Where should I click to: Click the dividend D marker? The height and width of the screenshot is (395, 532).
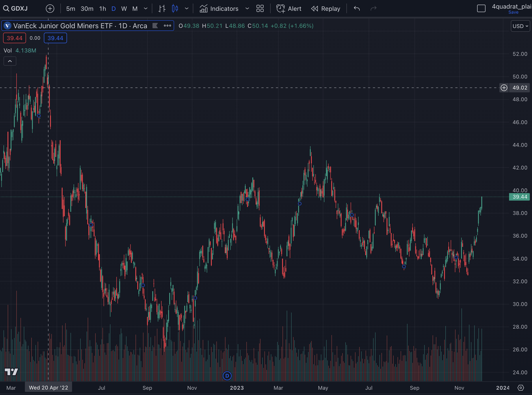tap(227, 376)
